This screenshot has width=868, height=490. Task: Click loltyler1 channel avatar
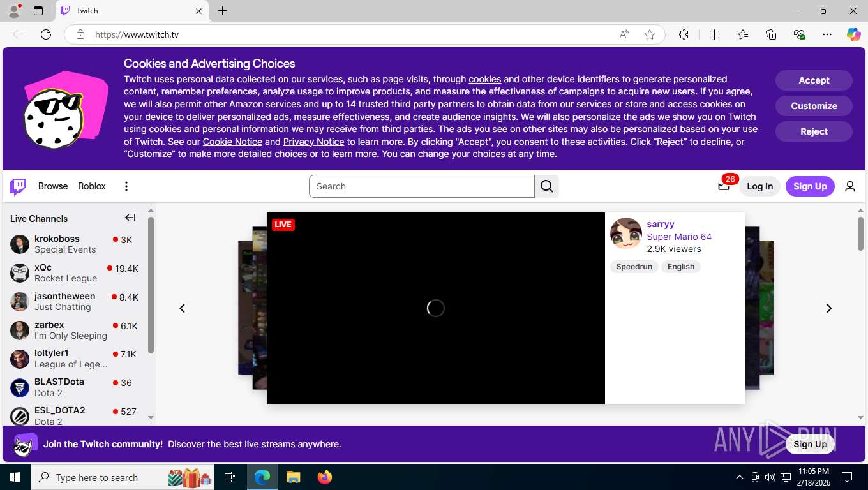(20, 359)
